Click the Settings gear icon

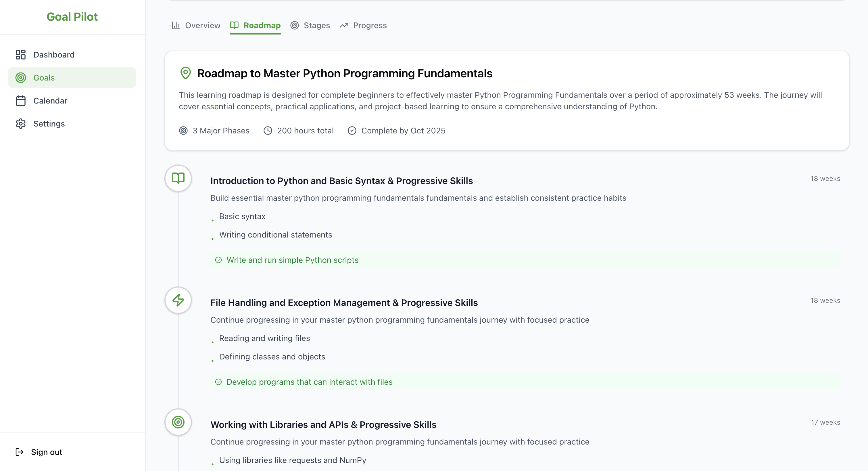[x=21, y=124]
